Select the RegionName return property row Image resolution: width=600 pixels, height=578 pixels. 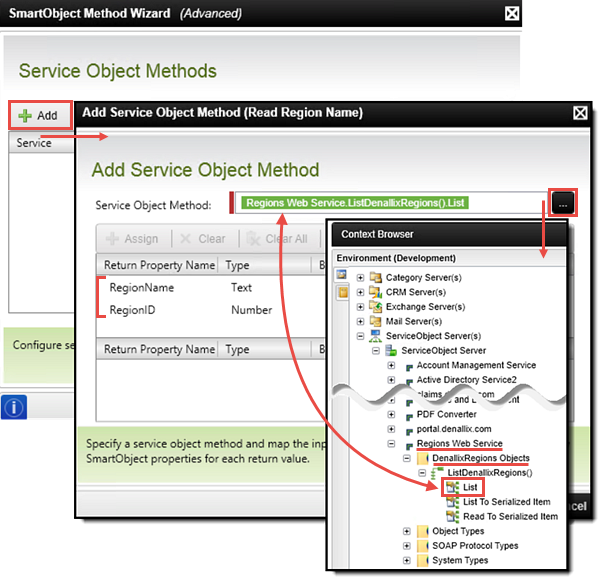[142, 287]
